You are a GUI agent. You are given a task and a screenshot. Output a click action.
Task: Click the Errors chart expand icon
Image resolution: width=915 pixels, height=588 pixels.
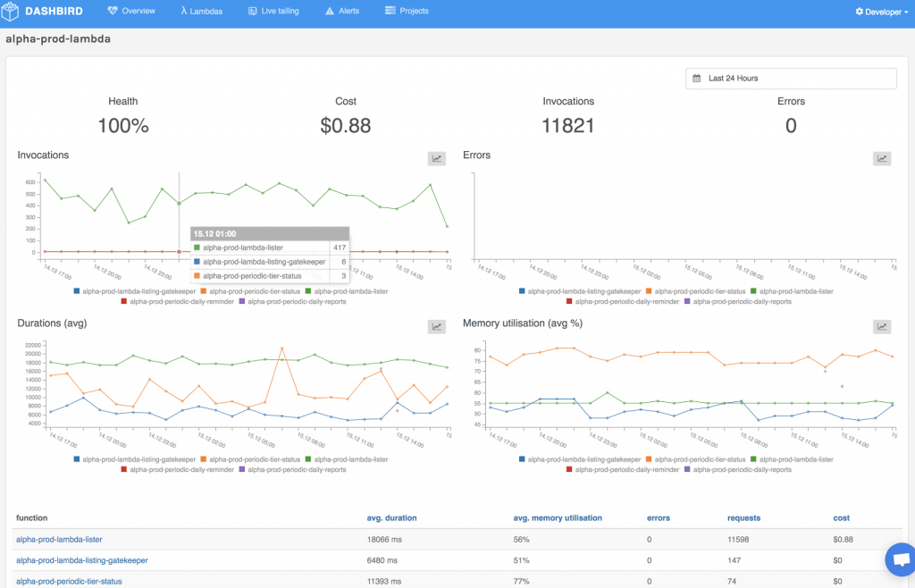click(x=882, y=159)
